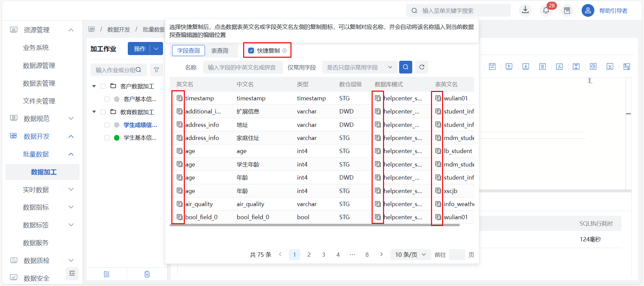Screen dimensions: 644x286
Task: Click the hourglass icon in editor toolbar
Action: click(576, 66)
